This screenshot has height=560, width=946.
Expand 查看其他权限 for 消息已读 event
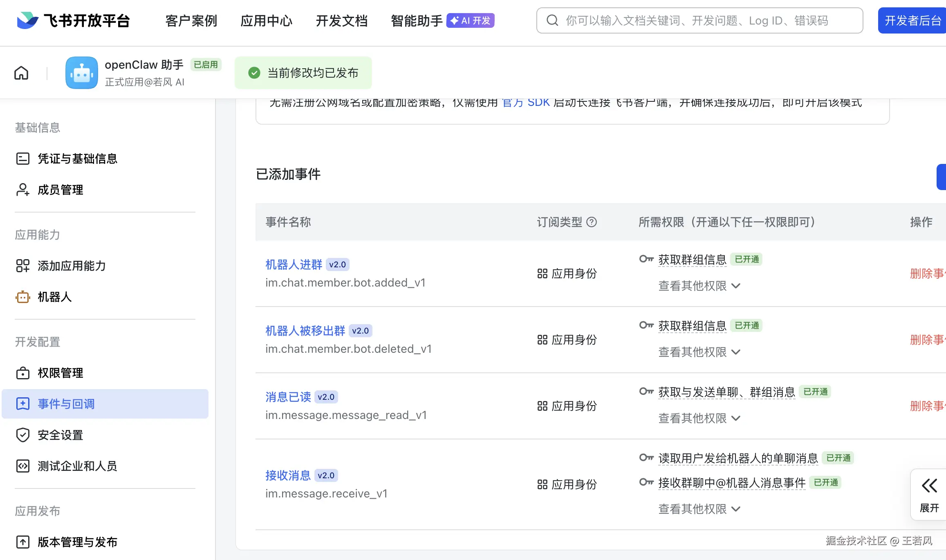699,418
